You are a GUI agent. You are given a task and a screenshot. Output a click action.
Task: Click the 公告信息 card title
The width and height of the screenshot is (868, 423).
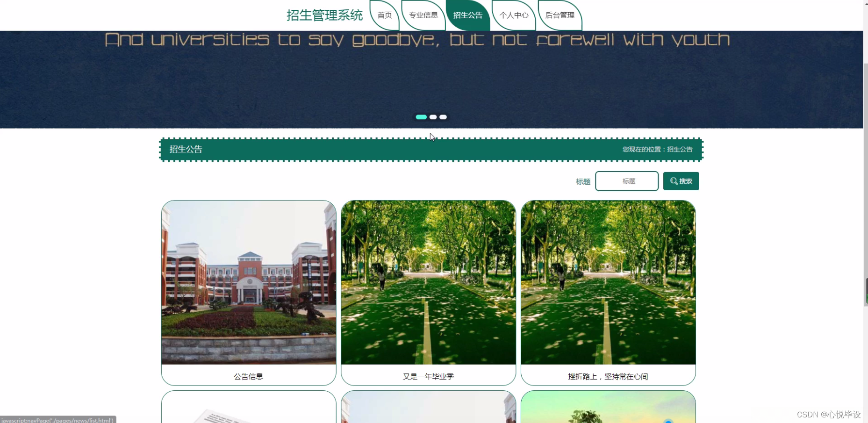[249, 376]
